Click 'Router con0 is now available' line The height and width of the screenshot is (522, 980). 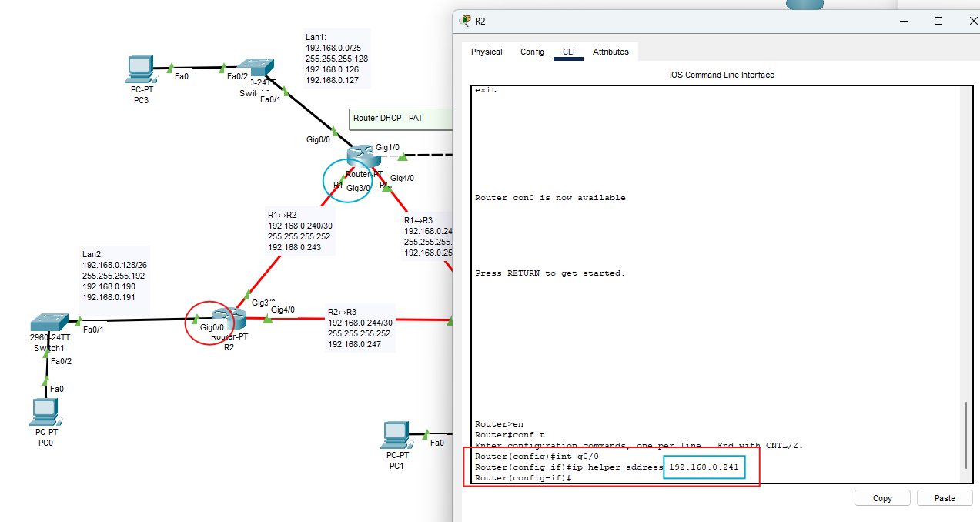coord(550,198)
